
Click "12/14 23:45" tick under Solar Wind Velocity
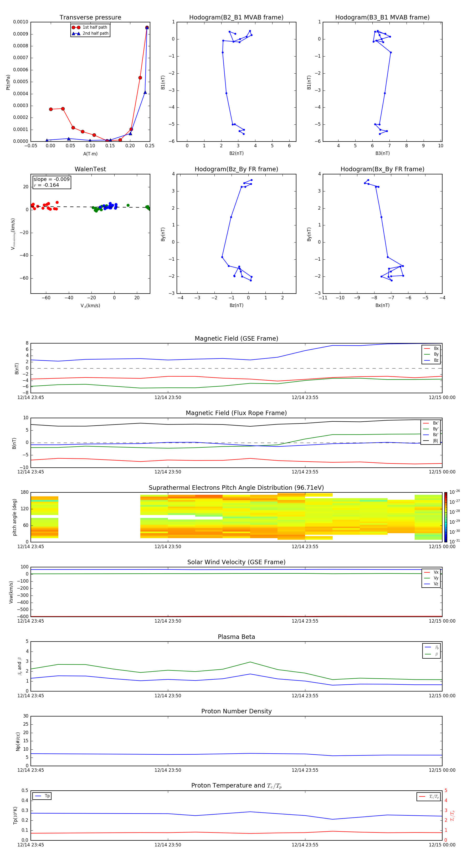point(31,621)
